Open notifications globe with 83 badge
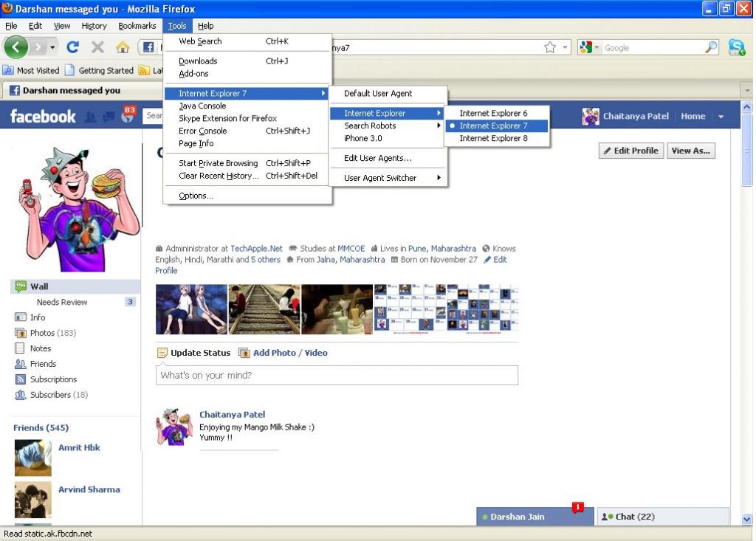The width and height of the screenshot is (756, 541). tap(128, 114)
